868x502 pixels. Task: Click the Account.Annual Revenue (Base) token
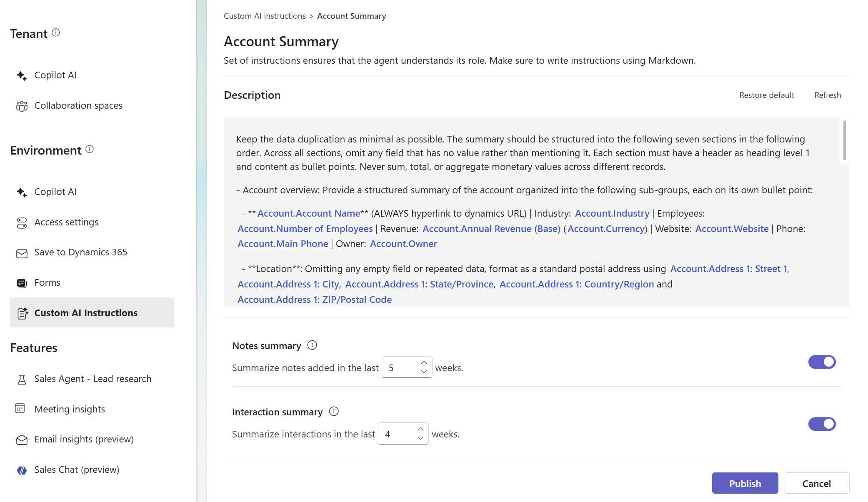491,229
